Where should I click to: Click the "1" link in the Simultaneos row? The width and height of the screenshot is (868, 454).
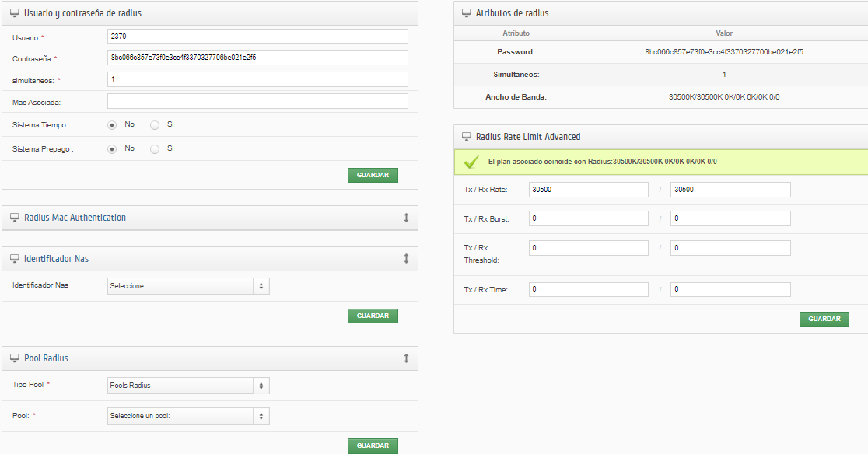(723, 73)
